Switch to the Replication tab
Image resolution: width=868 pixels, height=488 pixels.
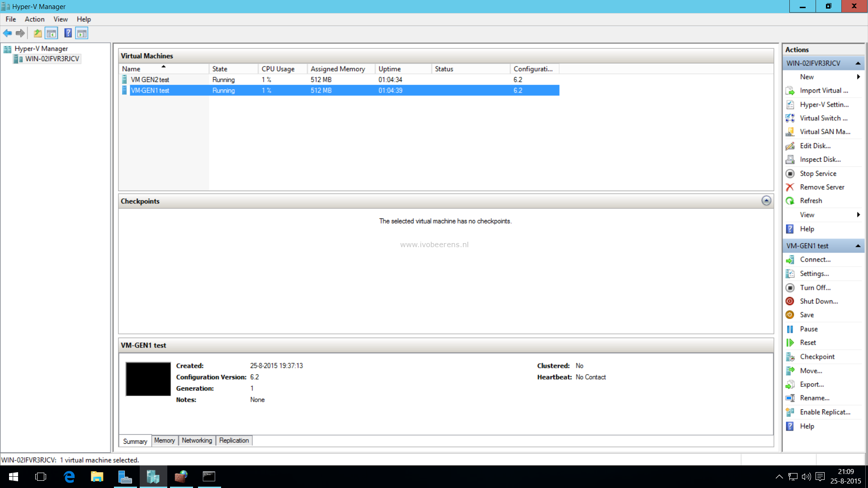tap(234, 441)
